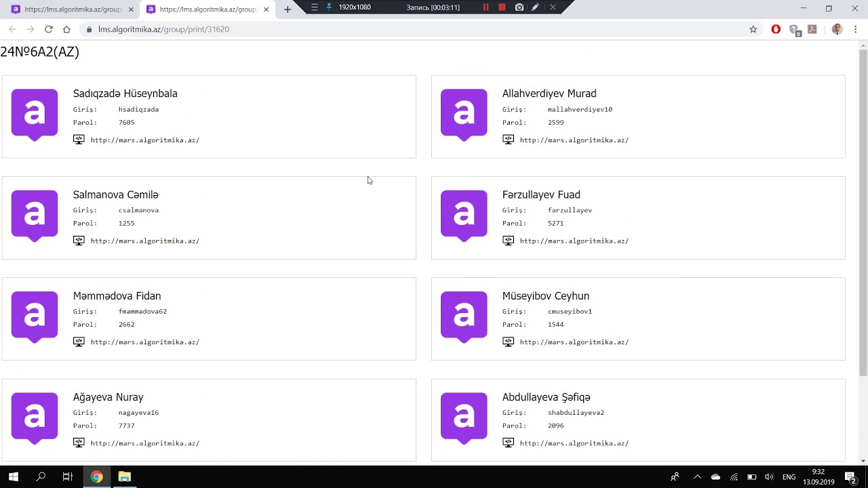The width and height of the screenshot is (868, 488).
Task: Open the Chrome three-dot menu
Action: (x=856, y=29)
